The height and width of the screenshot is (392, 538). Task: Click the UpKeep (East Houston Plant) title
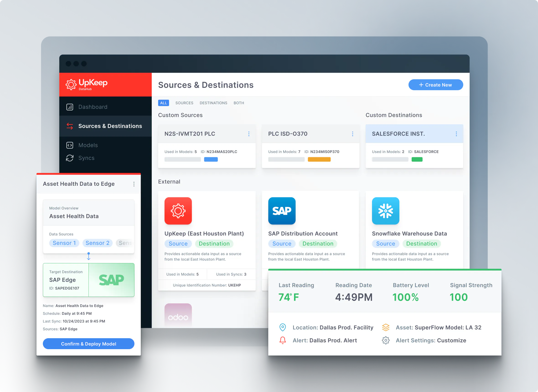(x=204, y=234)
